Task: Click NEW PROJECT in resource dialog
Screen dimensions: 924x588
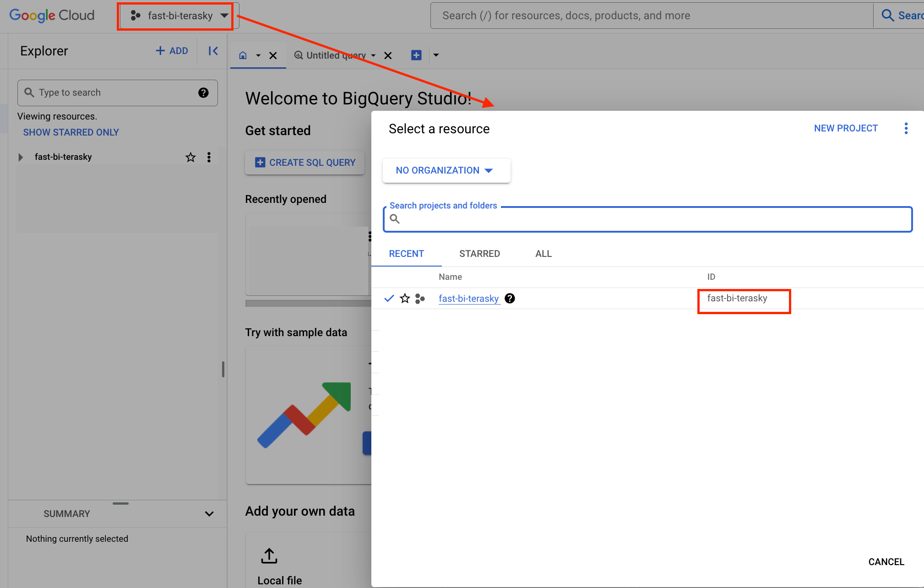Action: [846, 128]
